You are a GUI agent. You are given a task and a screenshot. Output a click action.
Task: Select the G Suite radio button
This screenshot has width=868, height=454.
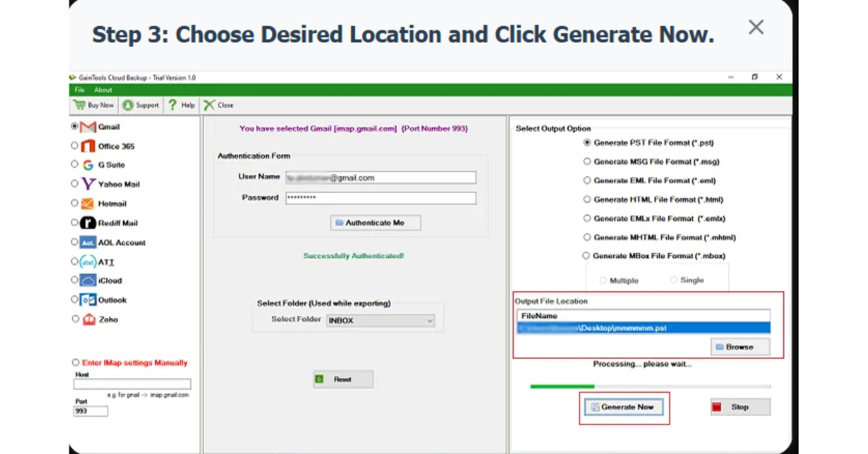tap(75, 164)
